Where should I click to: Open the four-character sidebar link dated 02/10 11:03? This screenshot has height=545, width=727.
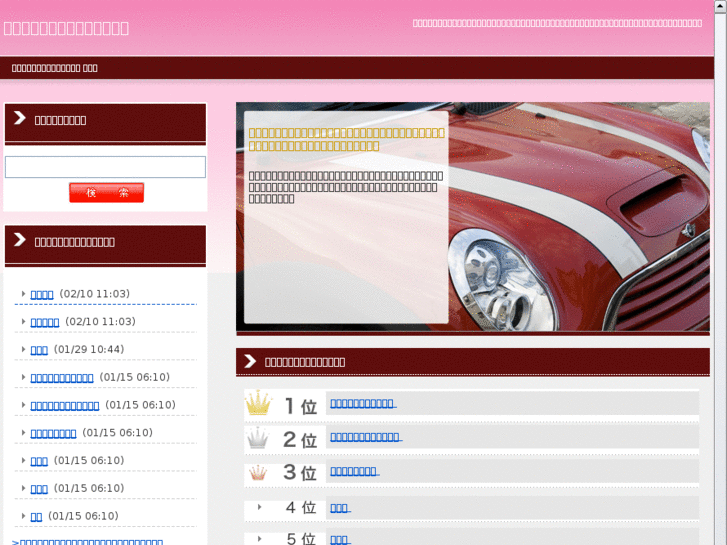(x=42, y=295)
